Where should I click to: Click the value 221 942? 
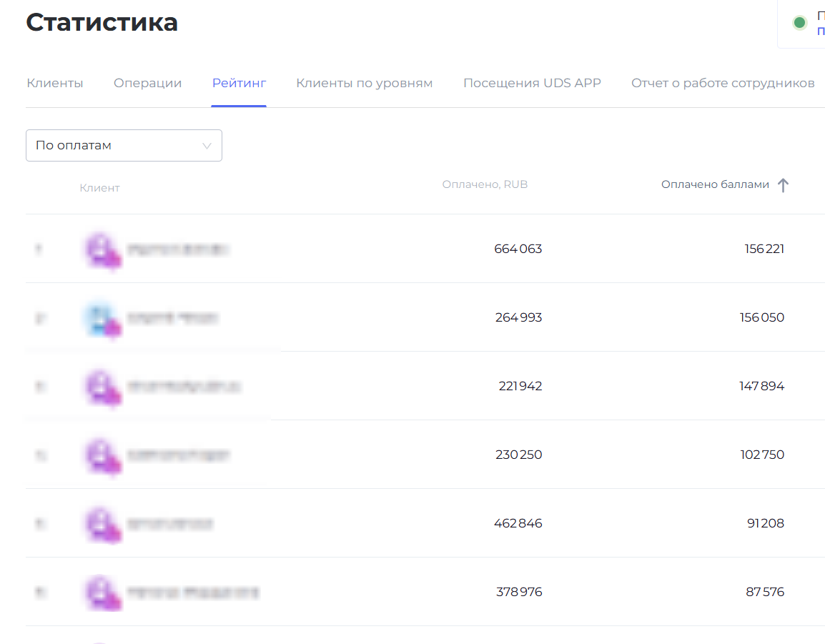pyautogui.click(x=520, y=386)
